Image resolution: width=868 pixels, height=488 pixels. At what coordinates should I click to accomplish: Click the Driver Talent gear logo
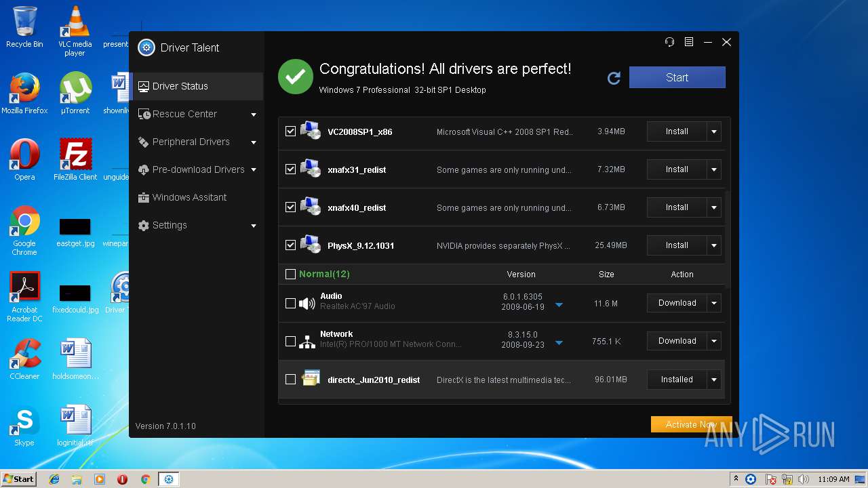(x=146, y=47)
